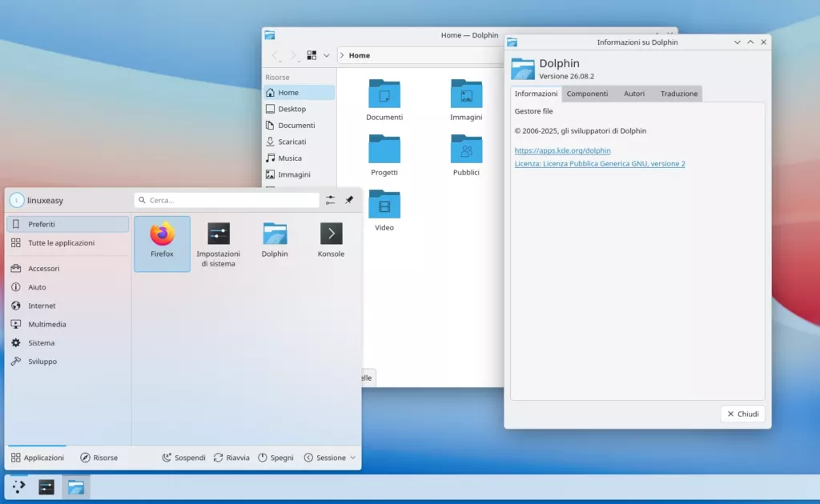Go back in Dolphin navigation

pyautogui.click(x=275, y=55)
